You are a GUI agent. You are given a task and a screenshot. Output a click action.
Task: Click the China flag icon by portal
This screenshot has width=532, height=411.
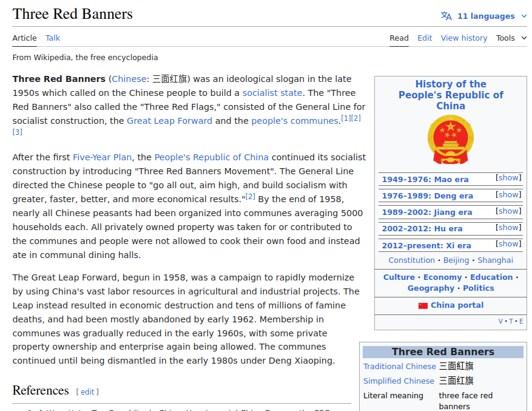click(x=423, y=306)
